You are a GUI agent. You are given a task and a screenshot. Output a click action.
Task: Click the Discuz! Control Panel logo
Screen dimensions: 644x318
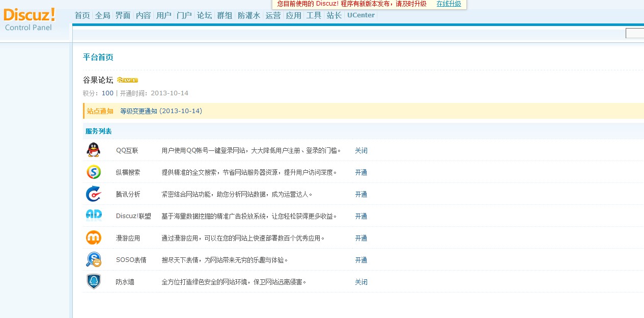(x=29, y=19)
